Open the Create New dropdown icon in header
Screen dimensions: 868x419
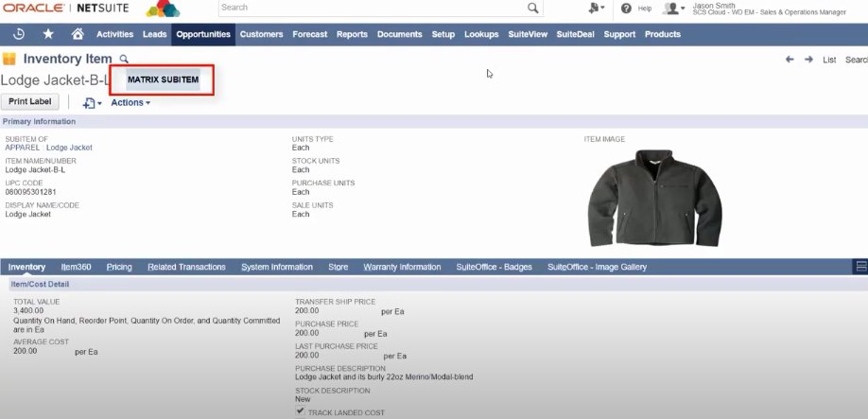coord(597,9)
